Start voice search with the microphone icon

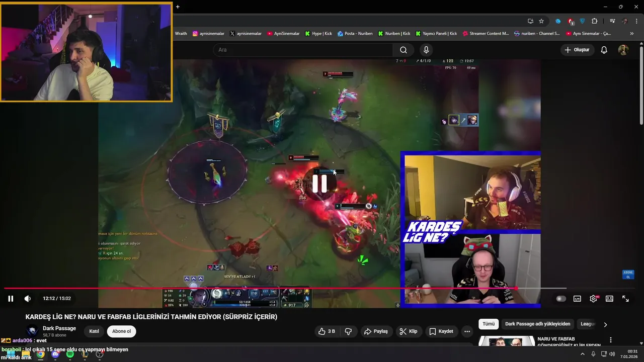click(426, 50)
